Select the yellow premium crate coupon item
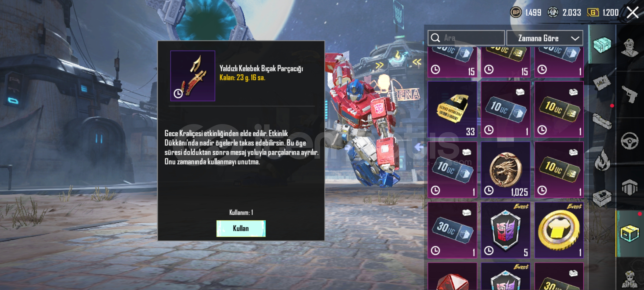The width and height of the screenshot is (644, 290). coord(452,109)
